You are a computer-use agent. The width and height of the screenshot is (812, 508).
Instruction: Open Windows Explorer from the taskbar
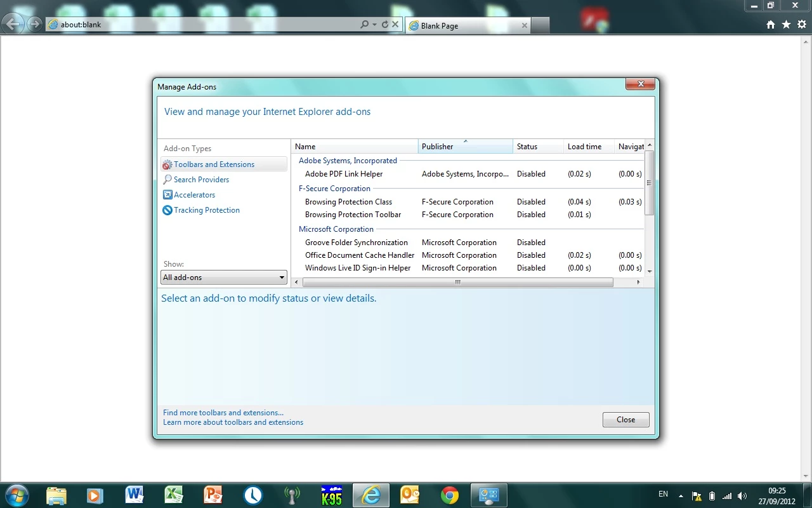click(56, 495)
